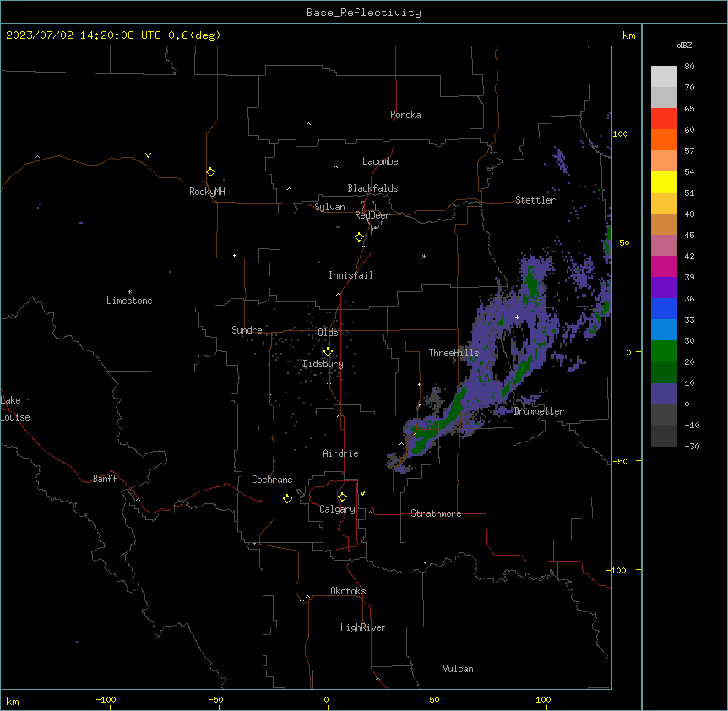728x711 pixels.
Task: Click the Cochrane town label
Action: click(x=272, y=480)
